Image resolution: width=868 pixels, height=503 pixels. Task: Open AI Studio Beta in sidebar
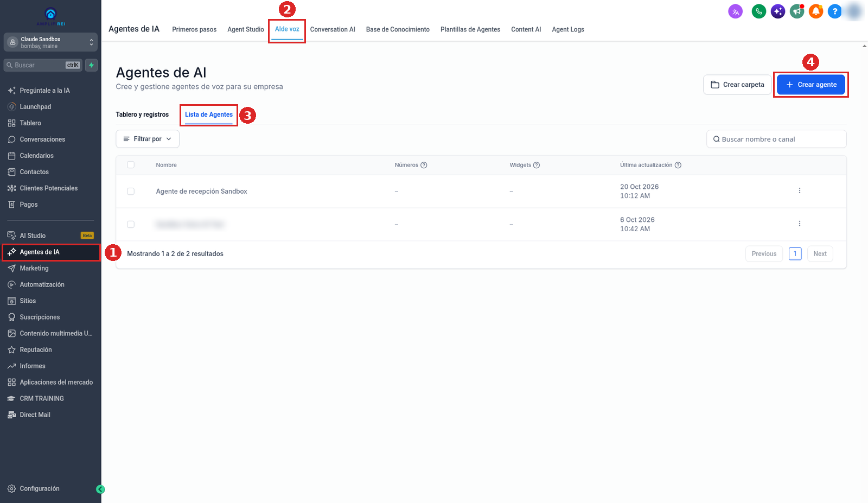pos(50,235)
